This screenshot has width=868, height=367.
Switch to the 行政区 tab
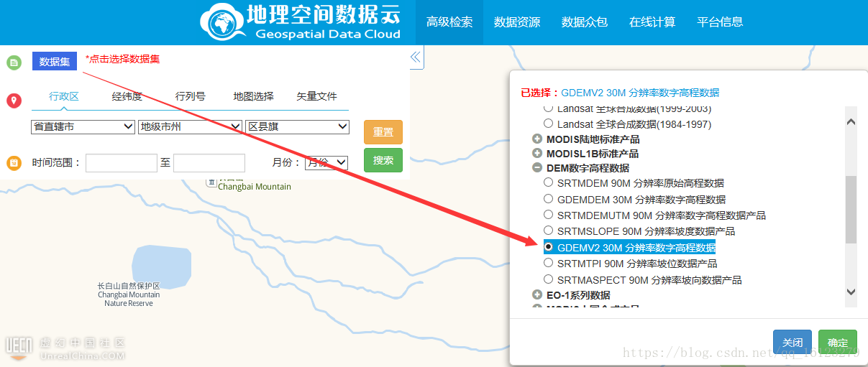64,96
